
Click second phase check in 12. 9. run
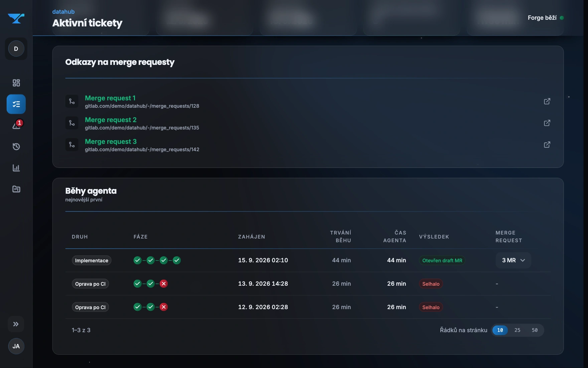tap(151, 307)
